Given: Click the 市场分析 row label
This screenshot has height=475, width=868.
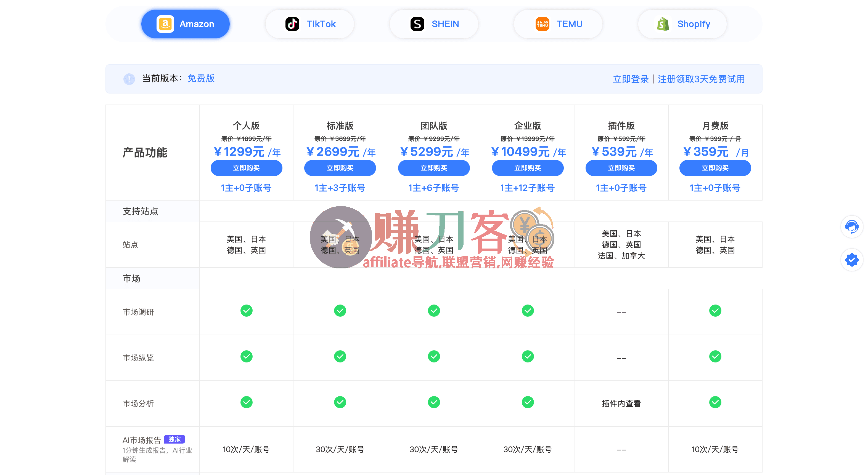Looking at the screenshot, I should click(138, 404).
